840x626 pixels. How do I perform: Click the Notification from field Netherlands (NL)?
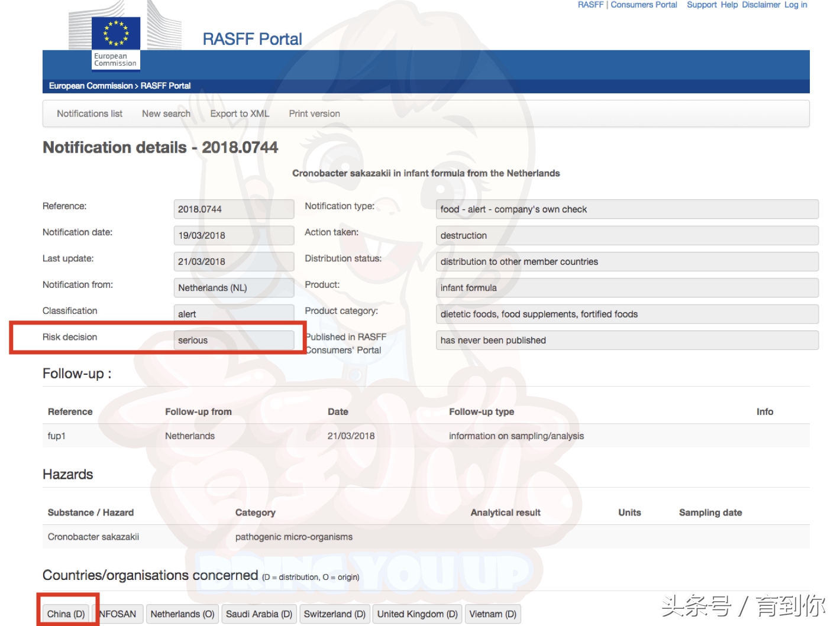tap(234, 288)
